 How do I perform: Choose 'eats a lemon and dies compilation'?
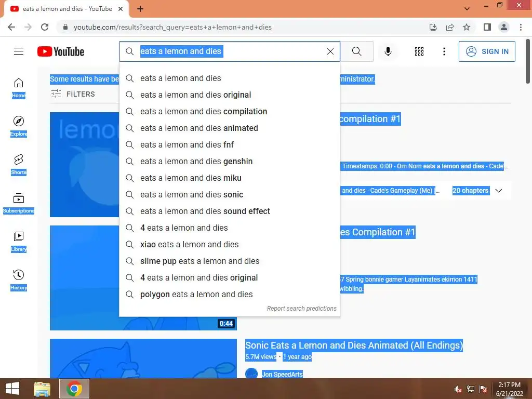pyautogui.click(x=229, y=111)
